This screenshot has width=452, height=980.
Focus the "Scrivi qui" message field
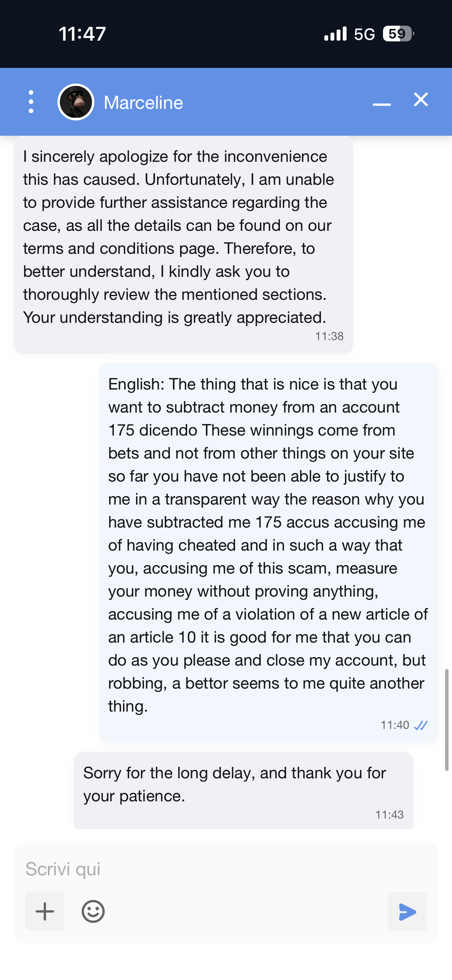[x=225, y=869]
